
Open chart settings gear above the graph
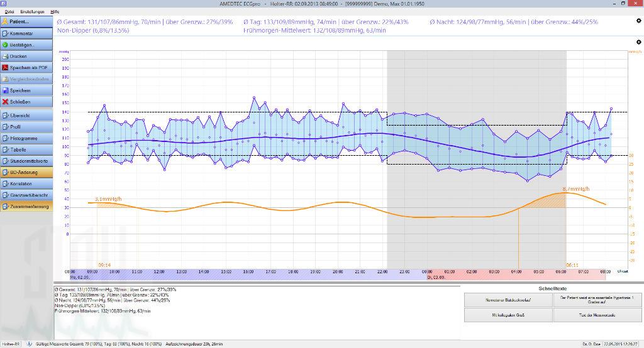[638, 42]
